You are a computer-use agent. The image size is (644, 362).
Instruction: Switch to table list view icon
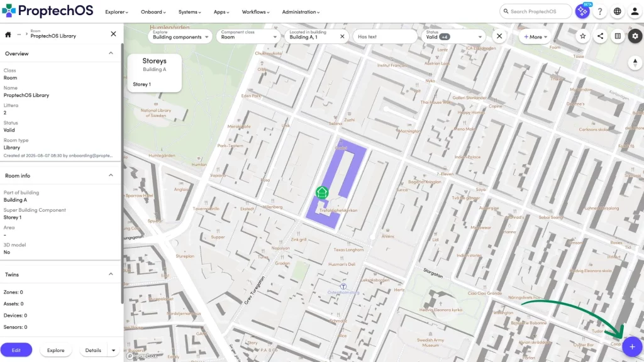[618, 36]
